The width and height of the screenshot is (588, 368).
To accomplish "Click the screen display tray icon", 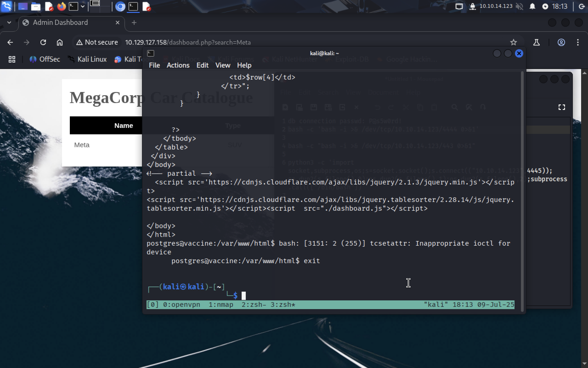I will tap(459, 6).
